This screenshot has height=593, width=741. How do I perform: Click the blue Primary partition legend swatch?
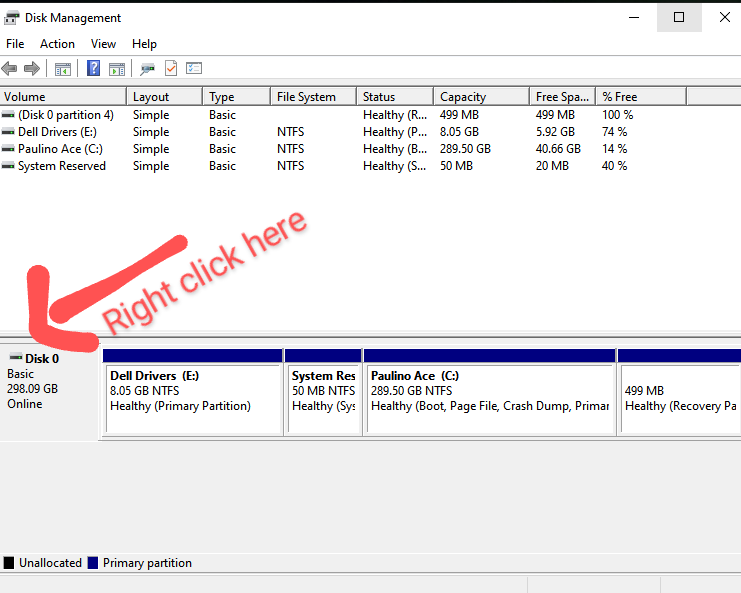(x=93, y=563)
